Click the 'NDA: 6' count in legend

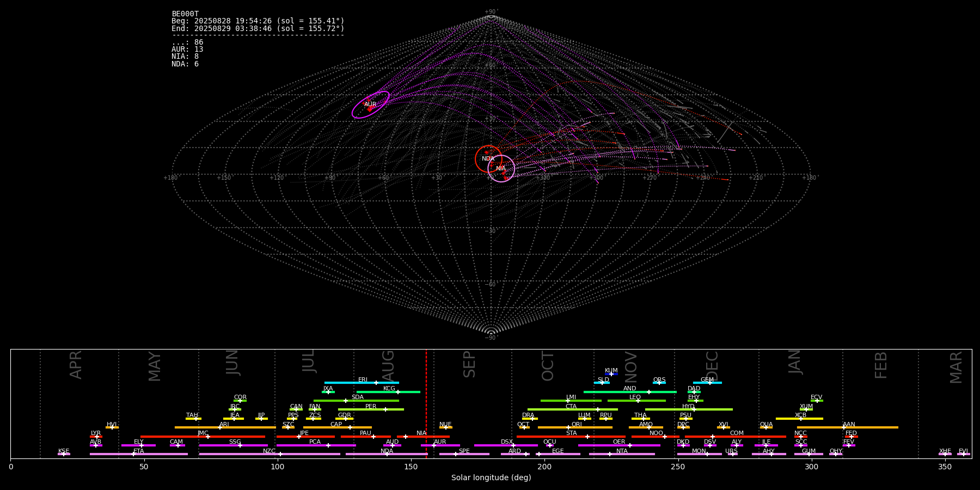[185, 64]
